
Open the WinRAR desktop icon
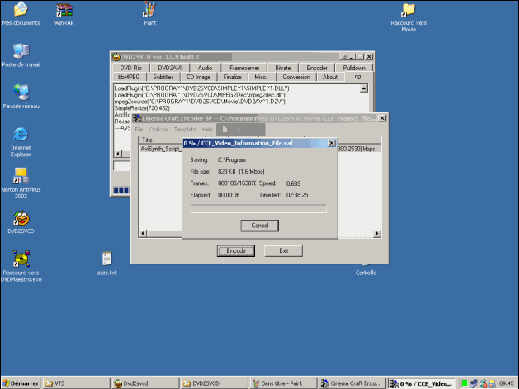(64, 14)
